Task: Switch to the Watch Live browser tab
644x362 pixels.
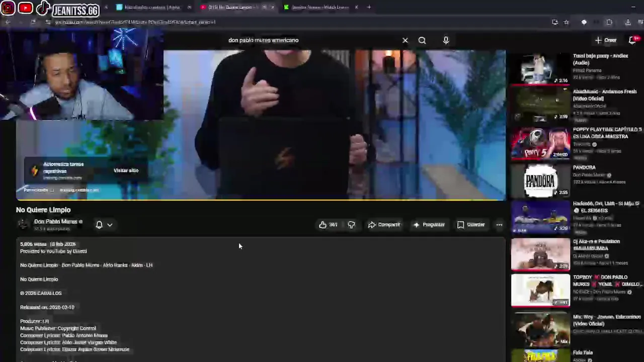Action: tap(321, 7)
